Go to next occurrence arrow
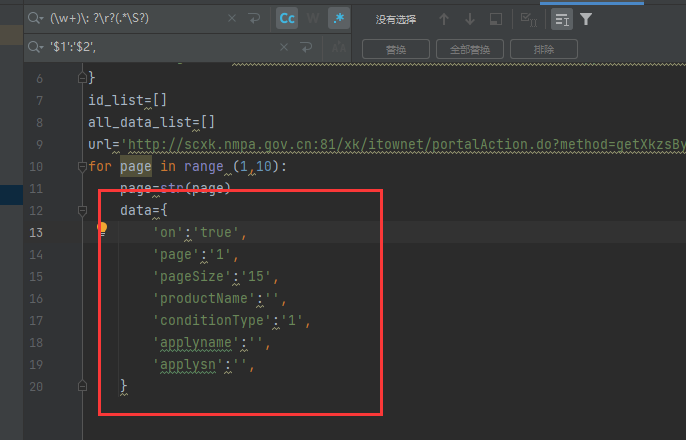Viewport: 686px width, 440px height. tap(470, 19)
